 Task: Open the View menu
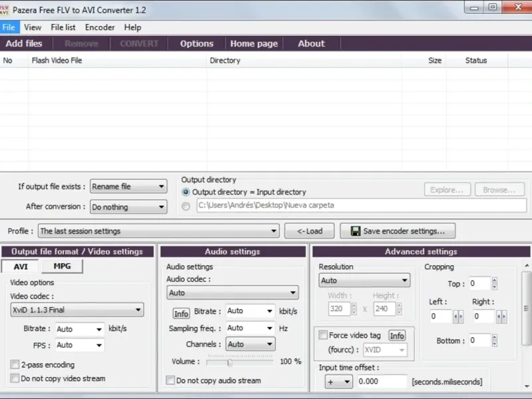33,27
